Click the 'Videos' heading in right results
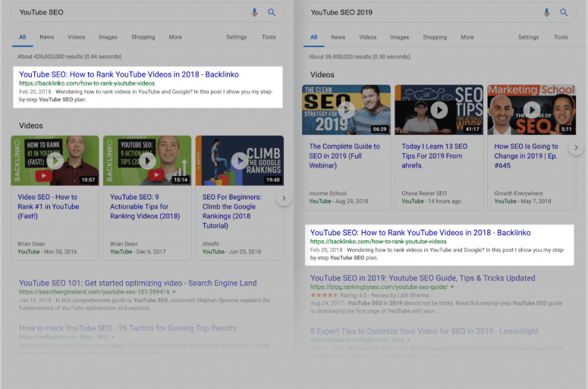The width and height of the screenshot is (588, 389). coord(322,74)
